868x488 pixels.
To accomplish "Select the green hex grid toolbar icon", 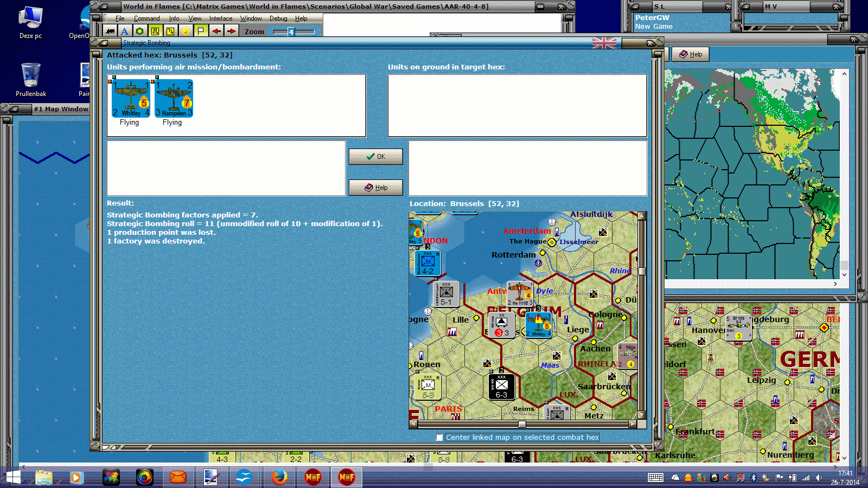I will coord(139,31).
